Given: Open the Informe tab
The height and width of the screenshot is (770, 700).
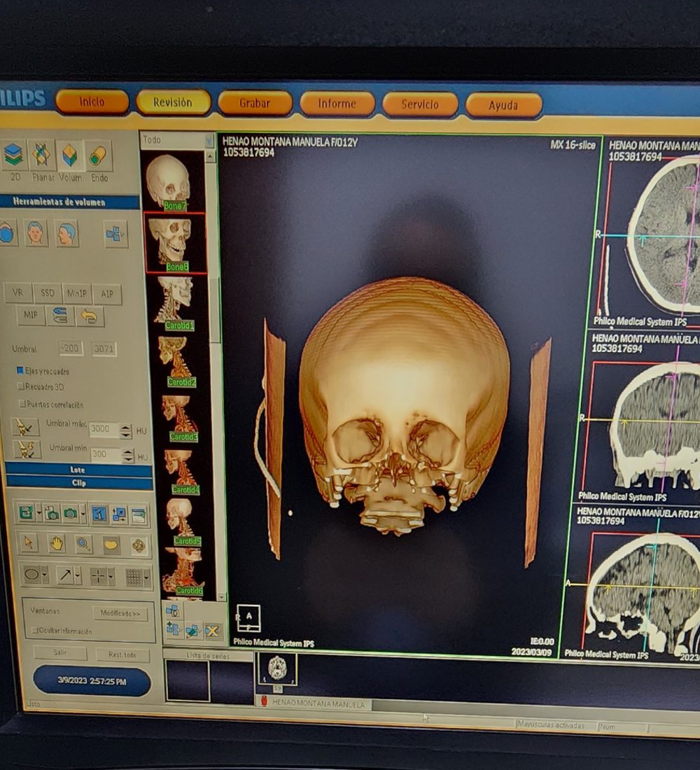Looking at the screenshot, I should (x=337, y=104).
